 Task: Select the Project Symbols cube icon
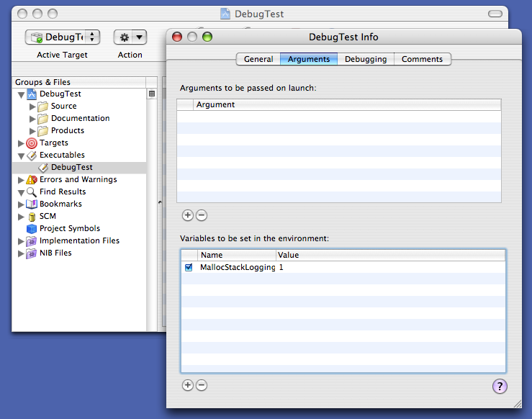[32, 229]
